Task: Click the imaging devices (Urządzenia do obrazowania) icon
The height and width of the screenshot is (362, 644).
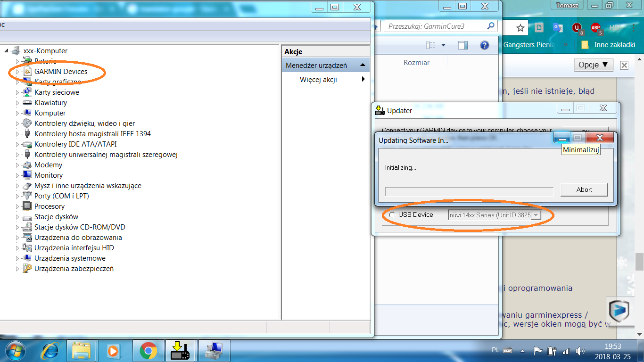Action: tap(27, 238)
